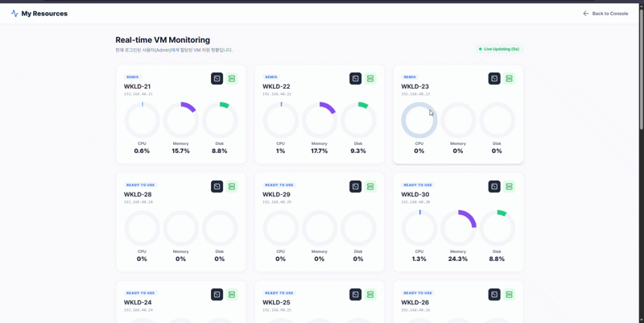The height and width of the screenshot is (323, 644).
Task: Click the My Resources title text
Action: tap(44, 14)
